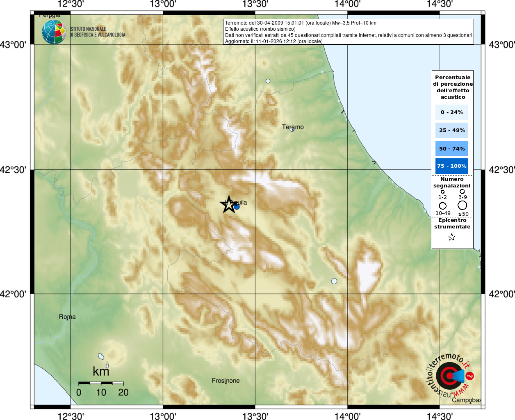Click the legend >50 reports circle
The image size is (515, 420).
click(463, 205)
